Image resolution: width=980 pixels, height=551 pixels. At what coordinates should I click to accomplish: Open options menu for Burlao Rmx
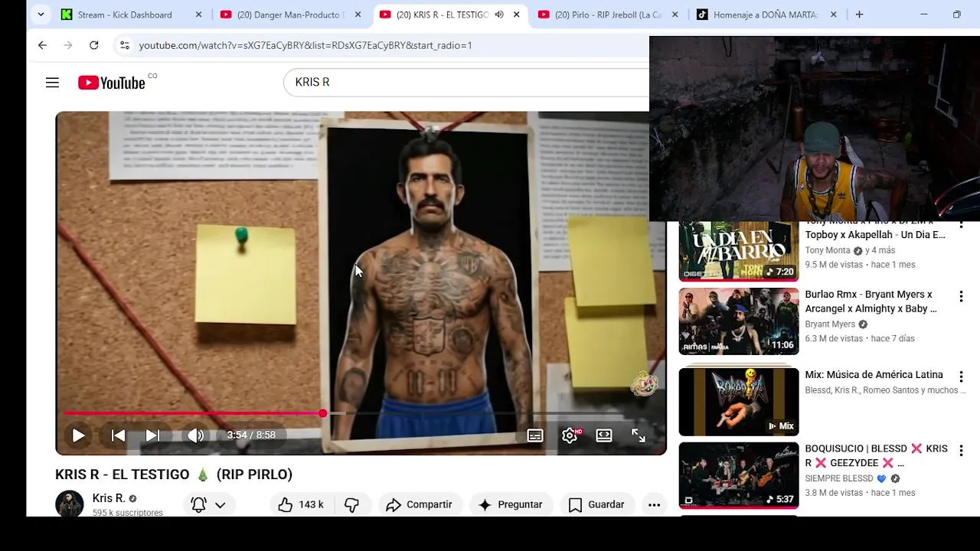point(961,296)
